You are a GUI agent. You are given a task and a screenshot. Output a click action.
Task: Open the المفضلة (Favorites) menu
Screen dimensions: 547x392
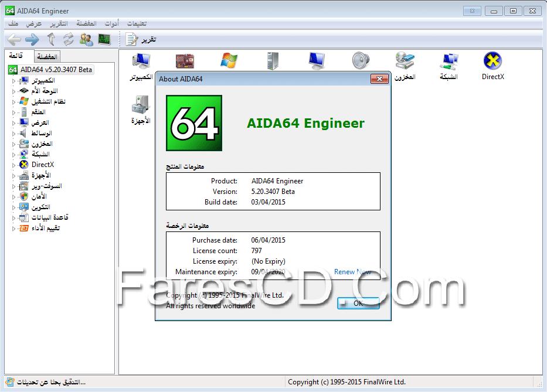87,23
